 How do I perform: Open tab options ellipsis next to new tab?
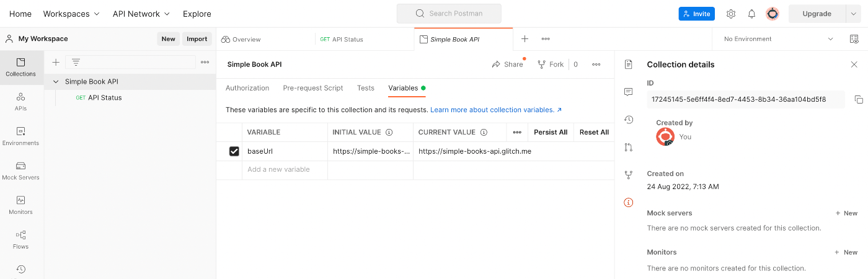(546, 38)
